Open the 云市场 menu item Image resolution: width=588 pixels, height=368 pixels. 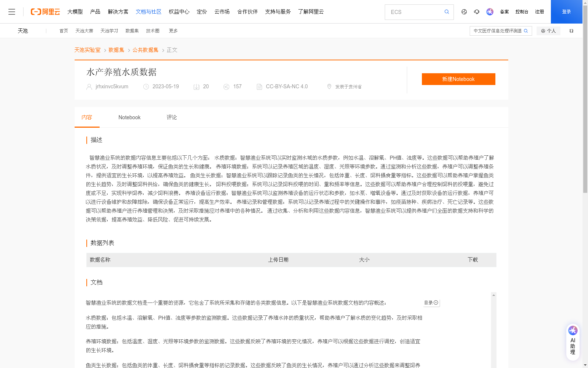(222, 12)
